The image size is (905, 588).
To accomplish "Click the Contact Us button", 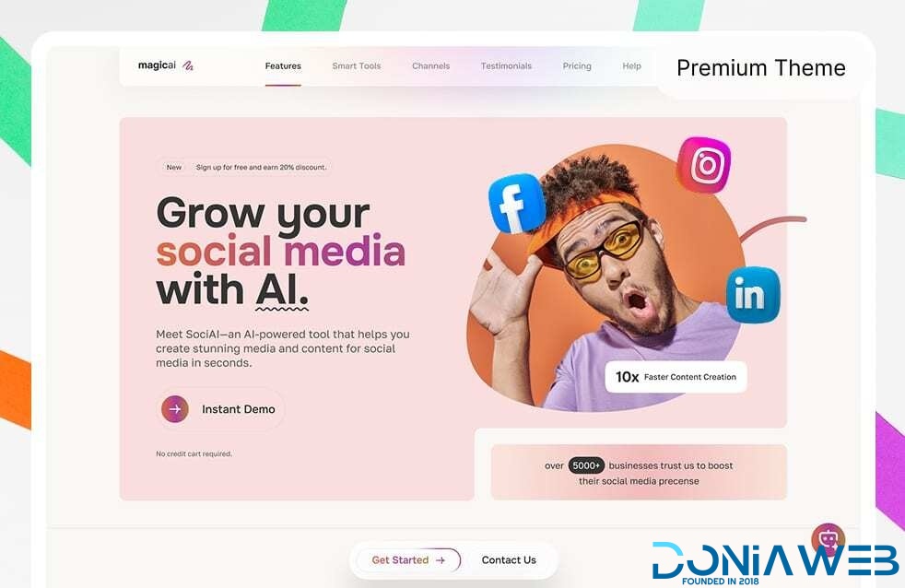I will tap(509, 560).
